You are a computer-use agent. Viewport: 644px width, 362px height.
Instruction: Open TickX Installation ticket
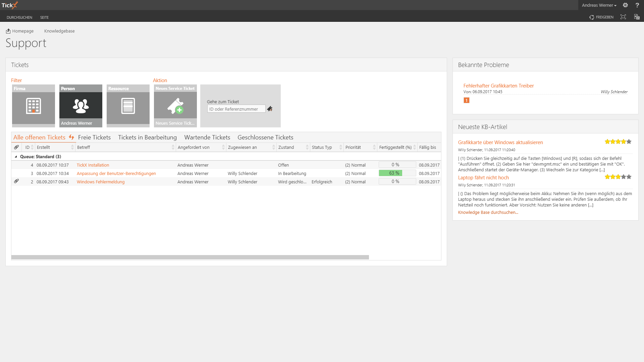click(x=93, y=165)
